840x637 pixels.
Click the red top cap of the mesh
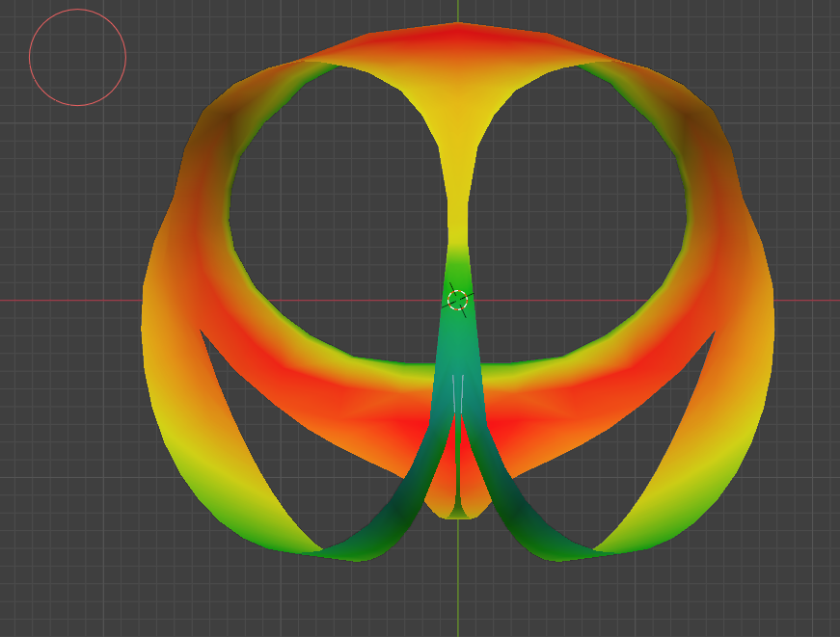coord(458,42)
